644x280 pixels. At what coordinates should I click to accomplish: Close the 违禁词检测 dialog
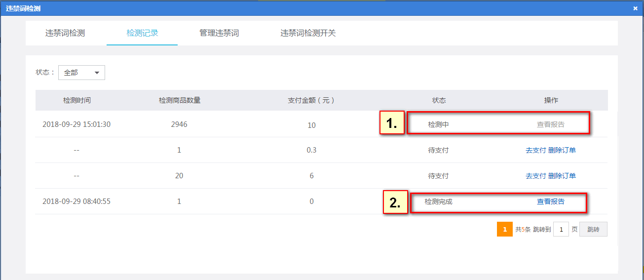(x=635, y=8)
